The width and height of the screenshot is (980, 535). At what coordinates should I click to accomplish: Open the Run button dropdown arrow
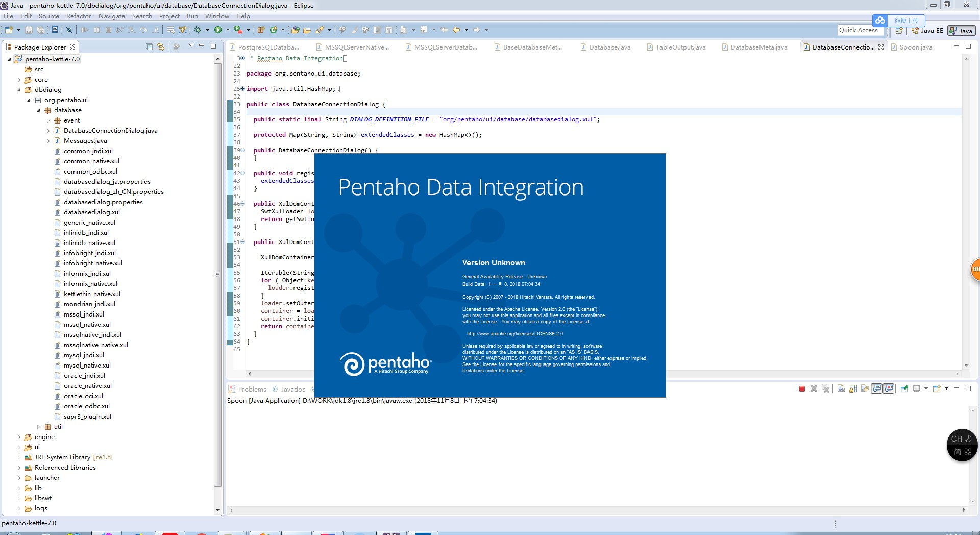[228, 30]
